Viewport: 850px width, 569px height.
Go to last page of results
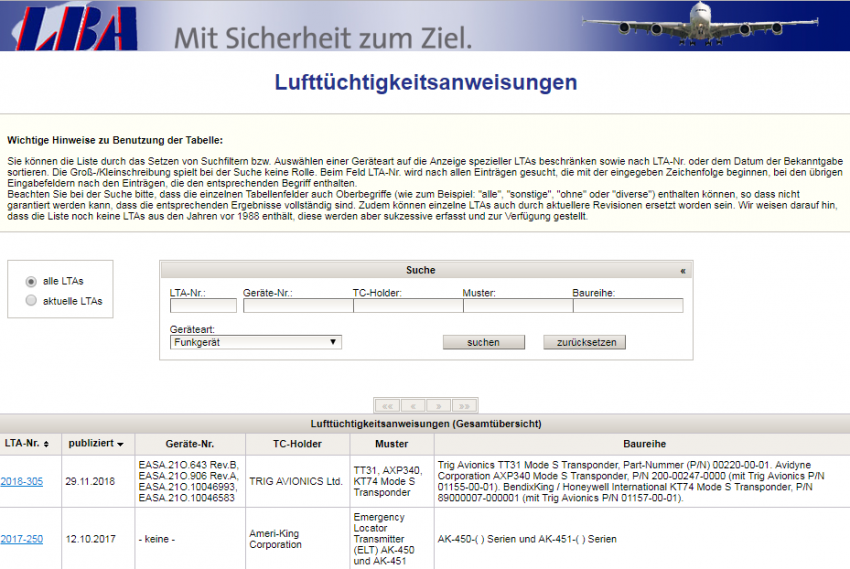coord(464,405)
